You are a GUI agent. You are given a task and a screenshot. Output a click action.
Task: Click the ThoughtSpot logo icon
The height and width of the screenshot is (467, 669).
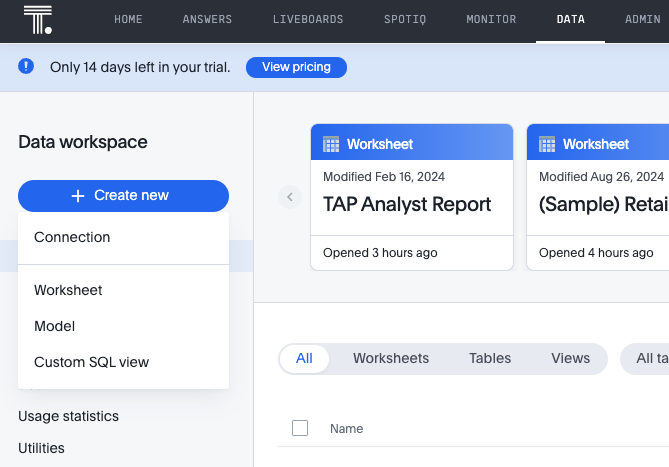click(x=38, y=20)
